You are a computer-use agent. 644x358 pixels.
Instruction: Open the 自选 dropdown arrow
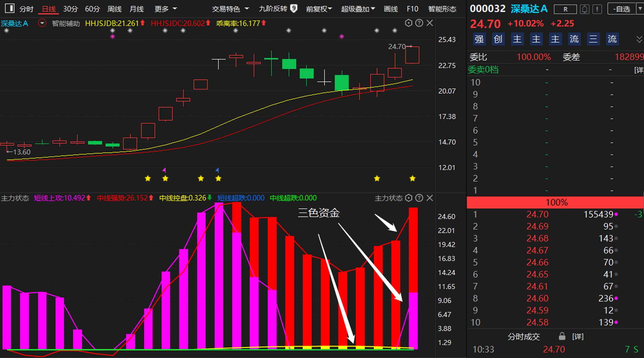point(640,9)
